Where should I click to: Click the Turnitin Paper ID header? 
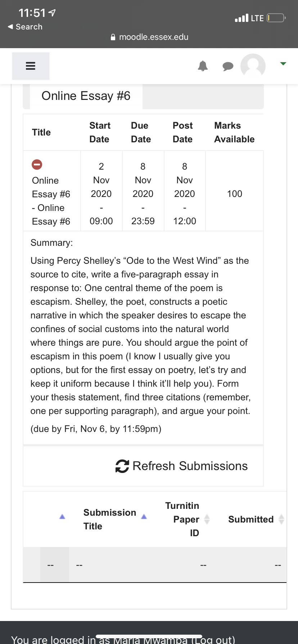tap(182, 519)
